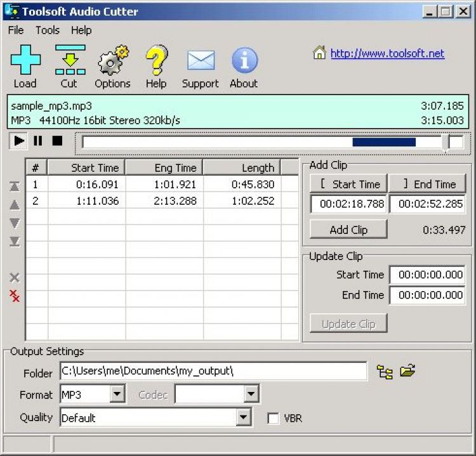Click the dark blue selection on seek bar
The width and height of the screenshot is (476, 456).
[384, 142]
